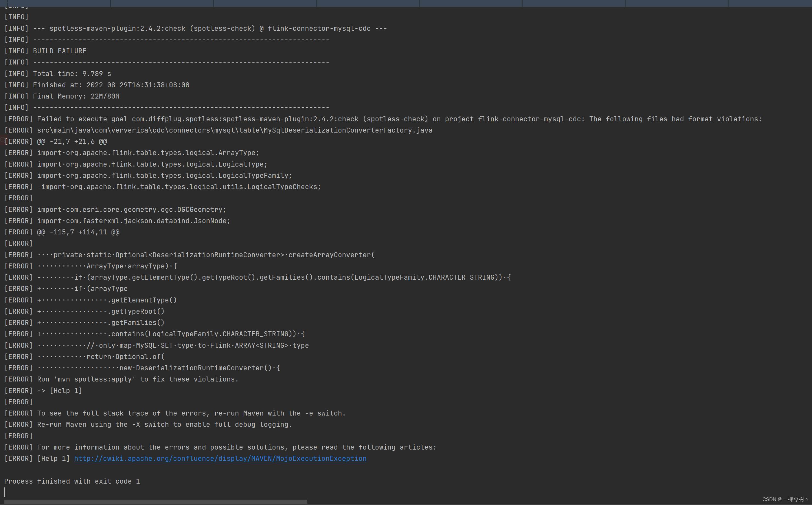812x505 pixels.
Task: Click the OGCGeometry import line
Action: click(115, 209)
